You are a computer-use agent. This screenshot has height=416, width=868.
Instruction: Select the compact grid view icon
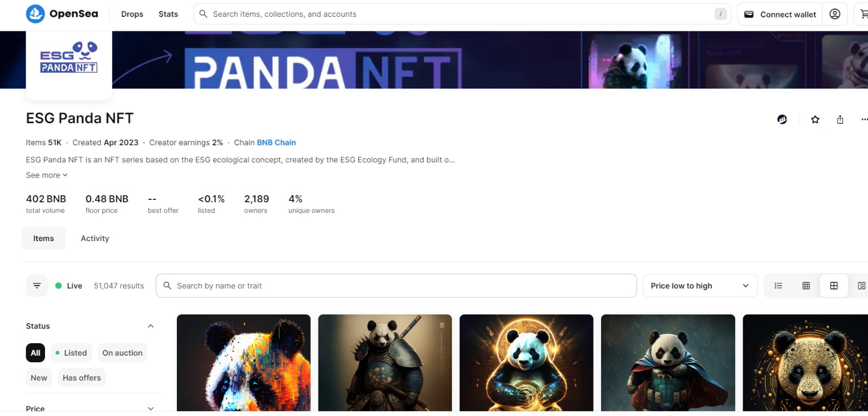tap(806, 286)
